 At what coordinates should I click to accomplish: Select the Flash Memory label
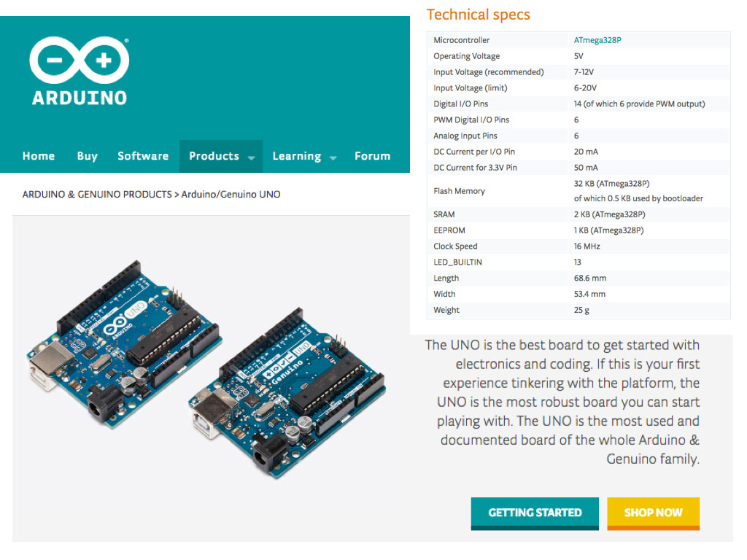(x=459, y=191)
